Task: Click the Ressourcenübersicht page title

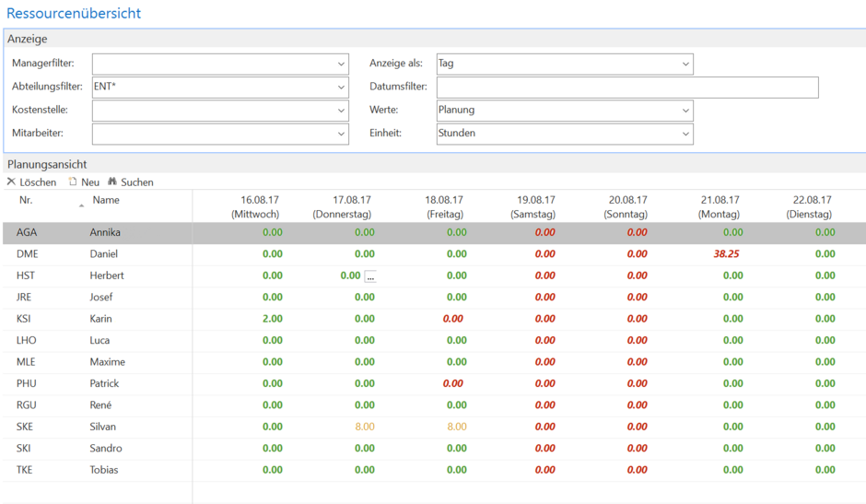Action: 74,13
